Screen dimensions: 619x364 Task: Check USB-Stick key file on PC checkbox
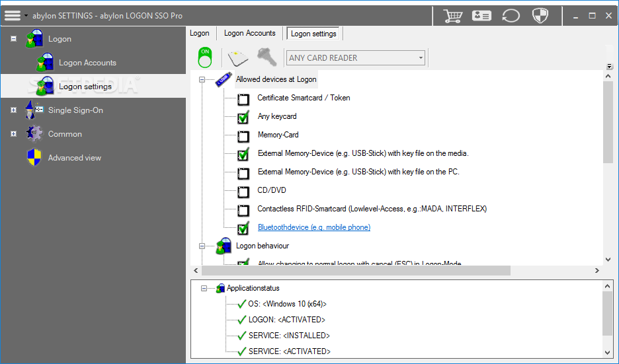pyautogui.click(x=243, y=174)
